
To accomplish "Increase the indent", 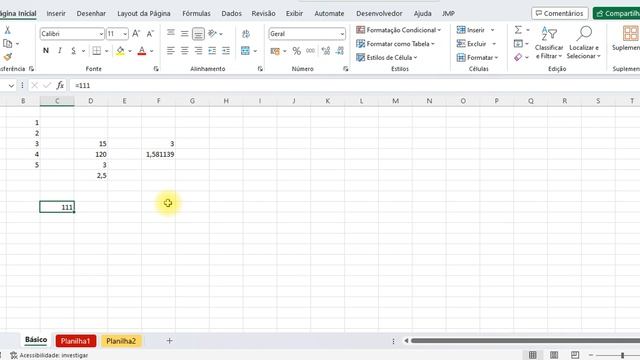I will [x=226, y=51].
